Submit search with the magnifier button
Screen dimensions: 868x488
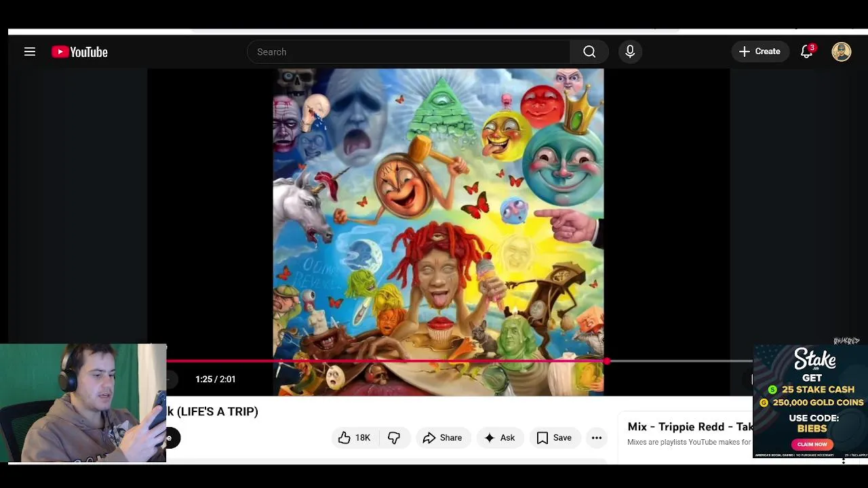[589, 52]
